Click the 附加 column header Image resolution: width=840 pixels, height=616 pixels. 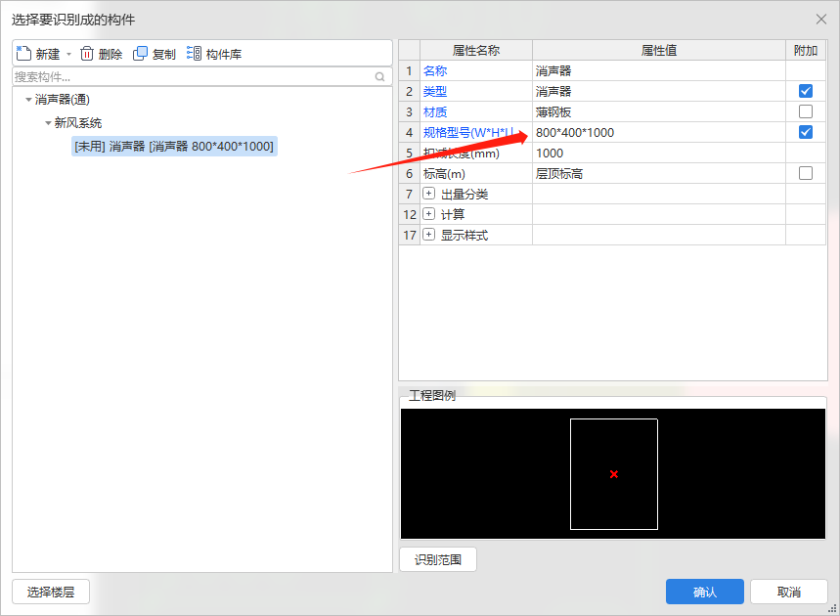[806, 50]
